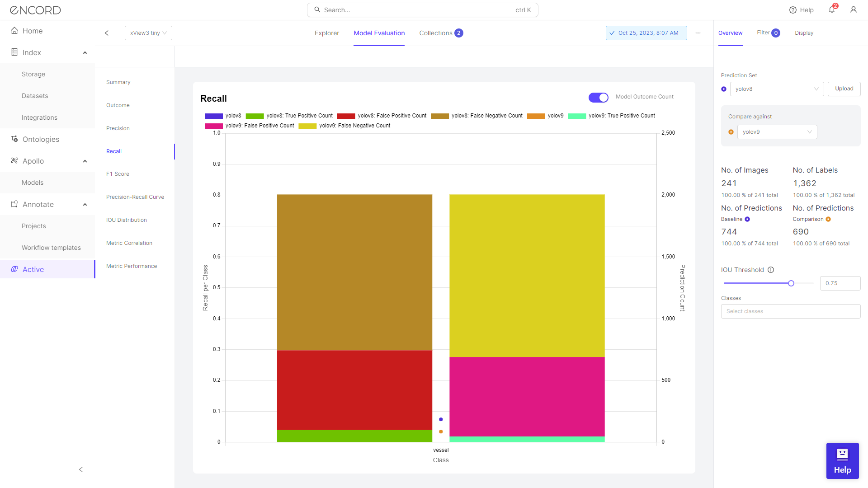
Task: Click the Upload button
Action: (844, 89)
